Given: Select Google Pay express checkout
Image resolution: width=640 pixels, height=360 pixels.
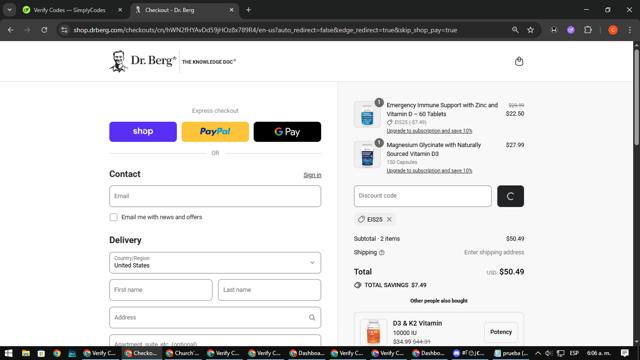Looking at the screenshot, I should coord(287,132).
